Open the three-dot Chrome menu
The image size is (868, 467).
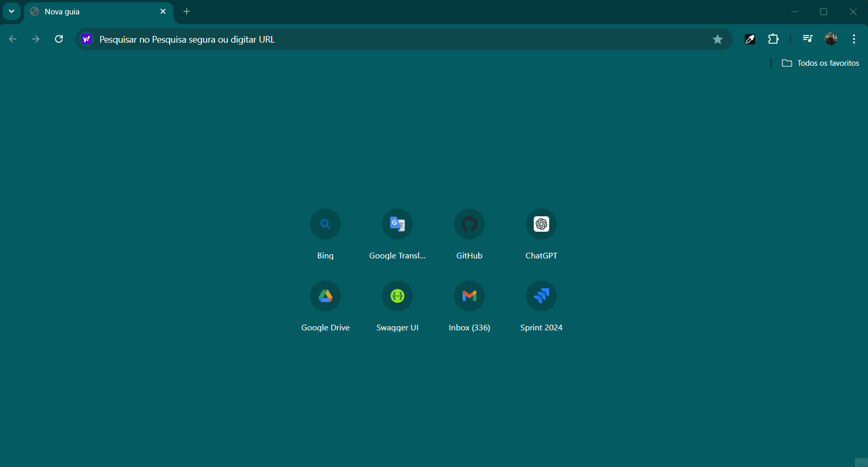click(x=854, y=39)
